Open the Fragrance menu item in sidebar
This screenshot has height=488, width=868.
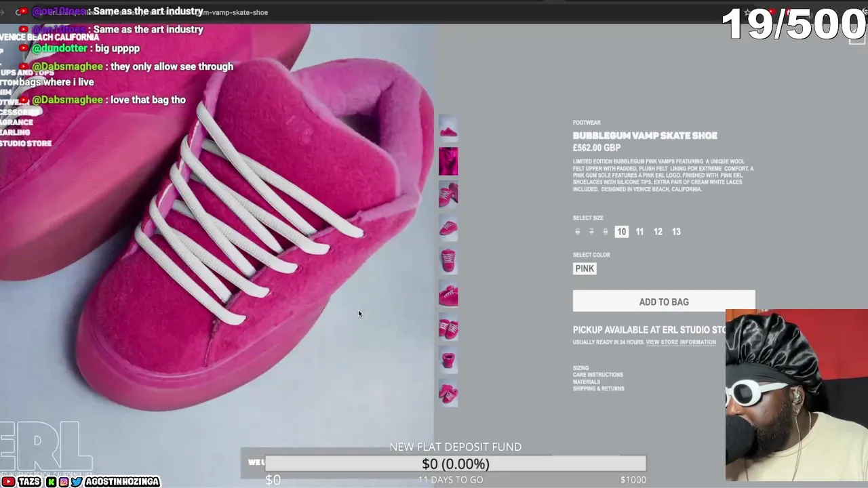coord(16,123)
